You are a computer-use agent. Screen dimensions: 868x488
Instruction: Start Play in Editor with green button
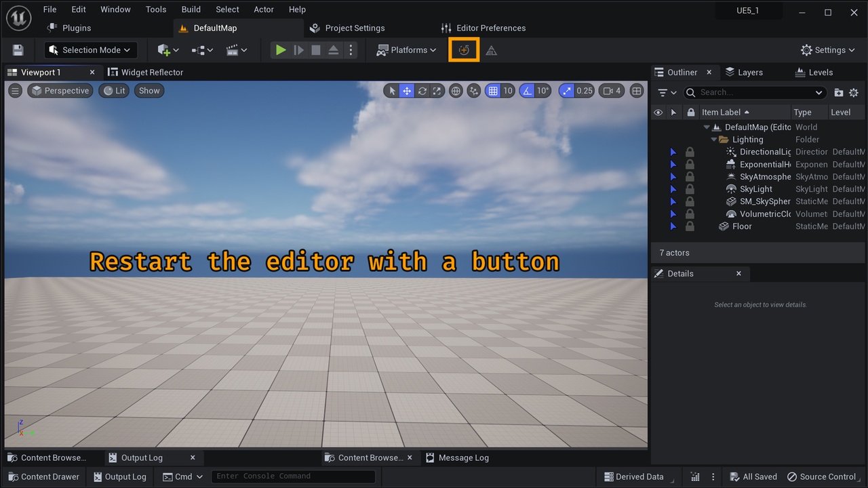280,50
